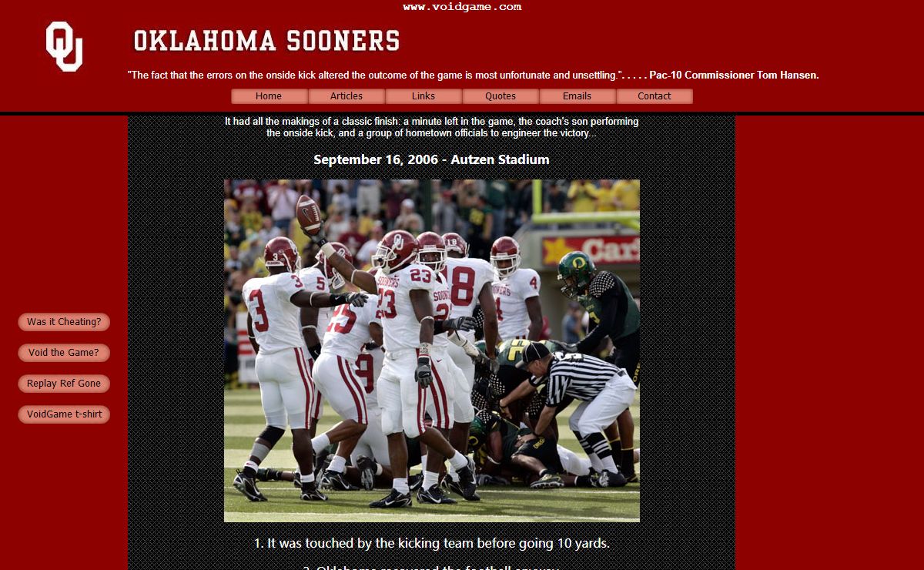924x570 pixels.
Task: Click the intro paragraph about the classic finish
Action: point(431,127)
